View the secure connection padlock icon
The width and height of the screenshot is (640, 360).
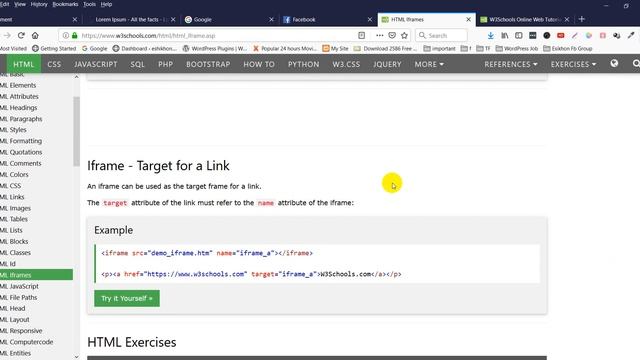click(x=74, y=36)
